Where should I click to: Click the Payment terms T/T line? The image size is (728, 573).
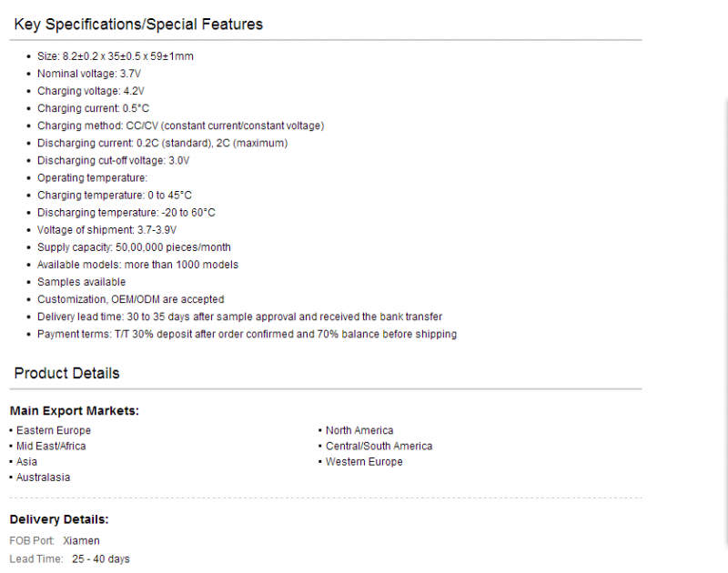coord(247,334)
